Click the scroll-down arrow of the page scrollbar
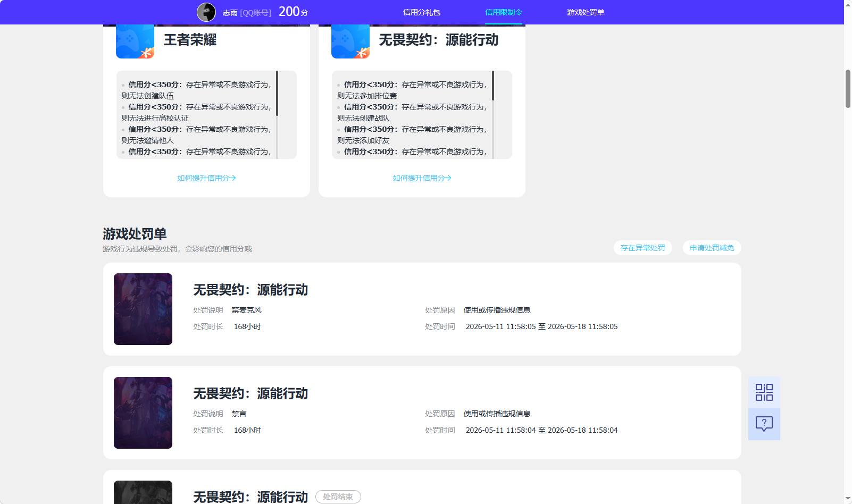 point(848,499)
